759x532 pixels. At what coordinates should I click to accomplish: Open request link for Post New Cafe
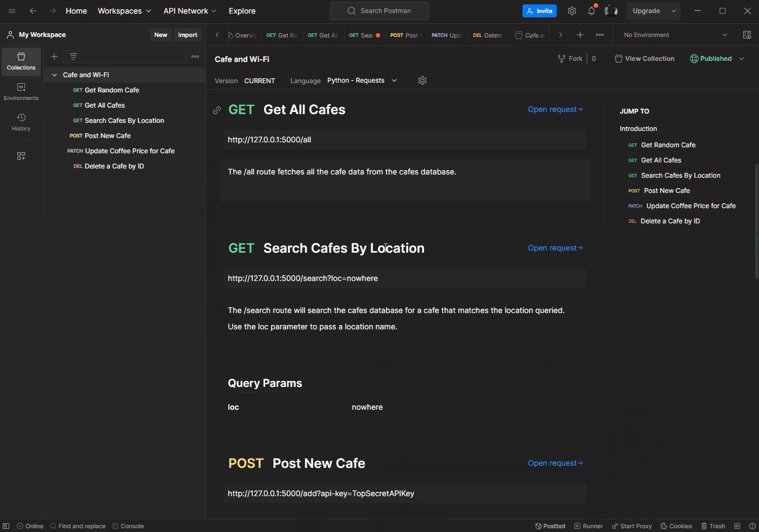coord(555,463)
